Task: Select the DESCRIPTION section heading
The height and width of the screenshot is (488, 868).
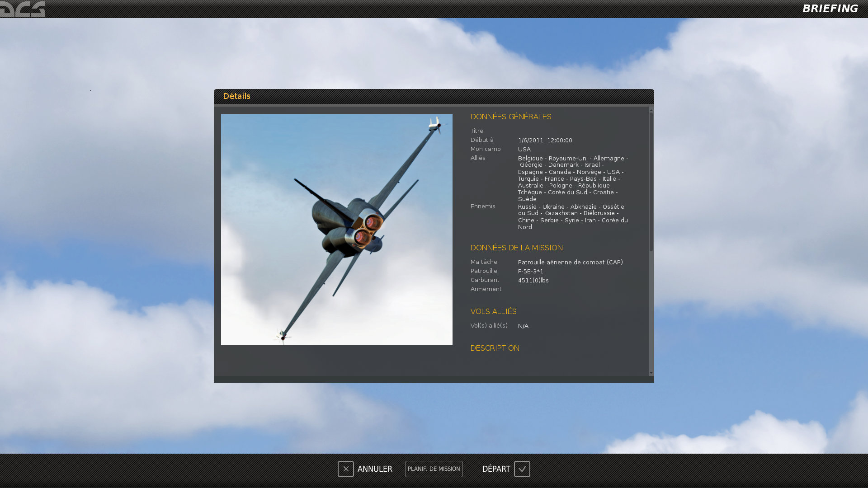Action: pos(495,348)
